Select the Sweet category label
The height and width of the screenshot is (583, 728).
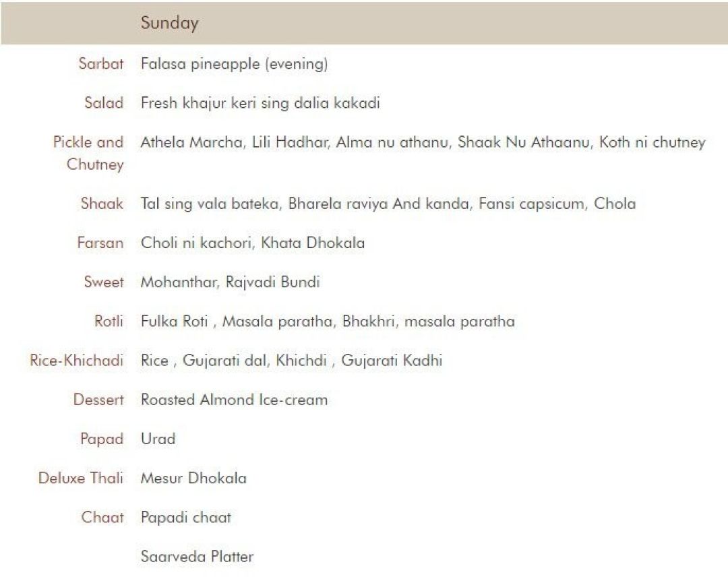[104, 282]
